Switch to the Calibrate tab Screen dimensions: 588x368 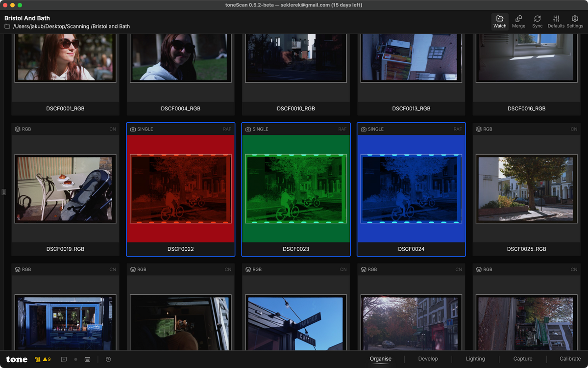click(x=570, y=359)
